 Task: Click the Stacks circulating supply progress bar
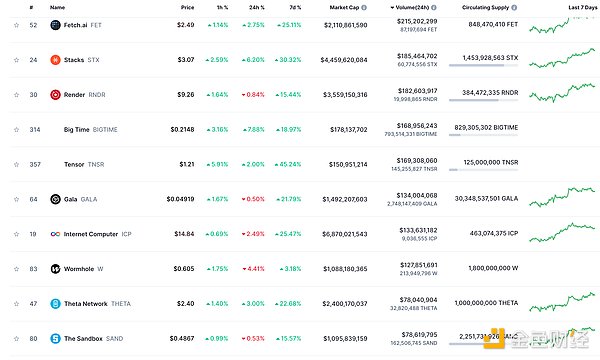[x=483, y=65]
